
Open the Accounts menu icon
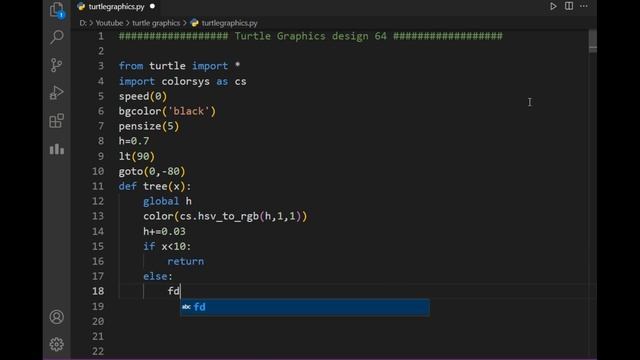[56, 317]
